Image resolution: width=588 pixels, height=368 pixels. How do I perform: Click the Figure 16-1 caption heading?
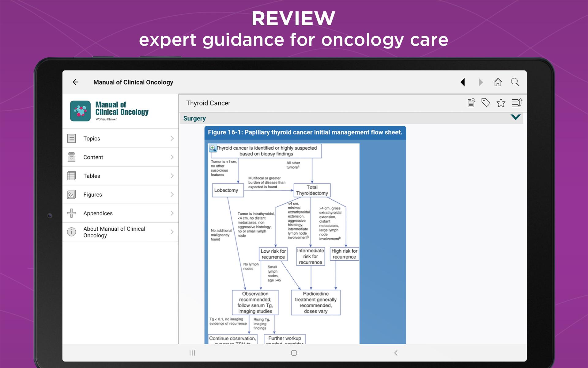(x=305, y=132)
